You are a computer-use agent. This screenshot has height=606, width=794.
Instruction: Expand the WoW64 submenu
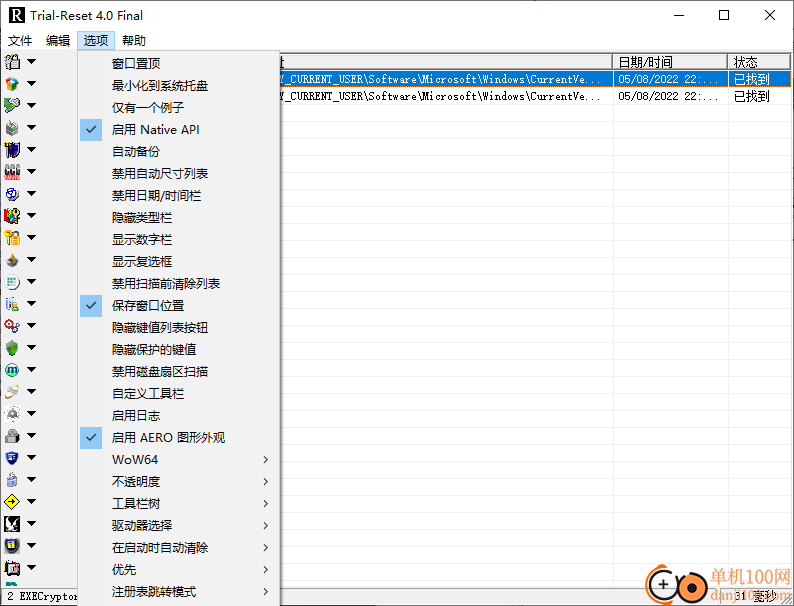(179, 460)
